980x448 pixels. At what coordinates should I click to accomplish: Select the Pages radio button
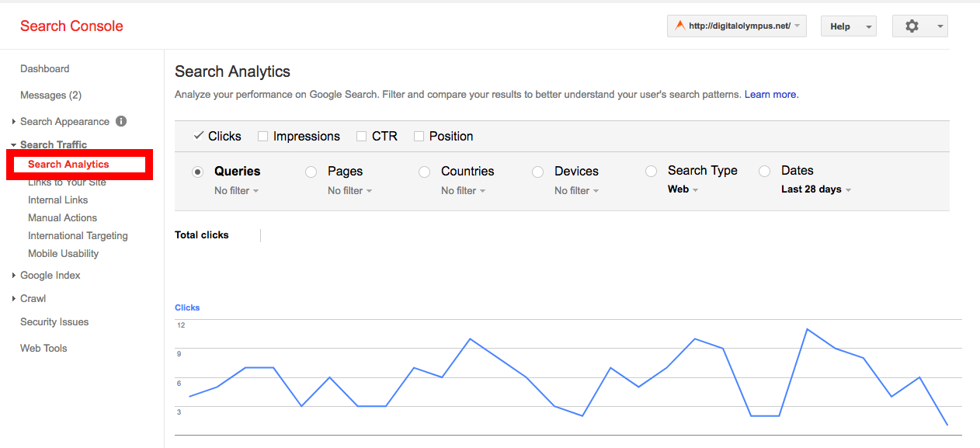click(311, 172)
